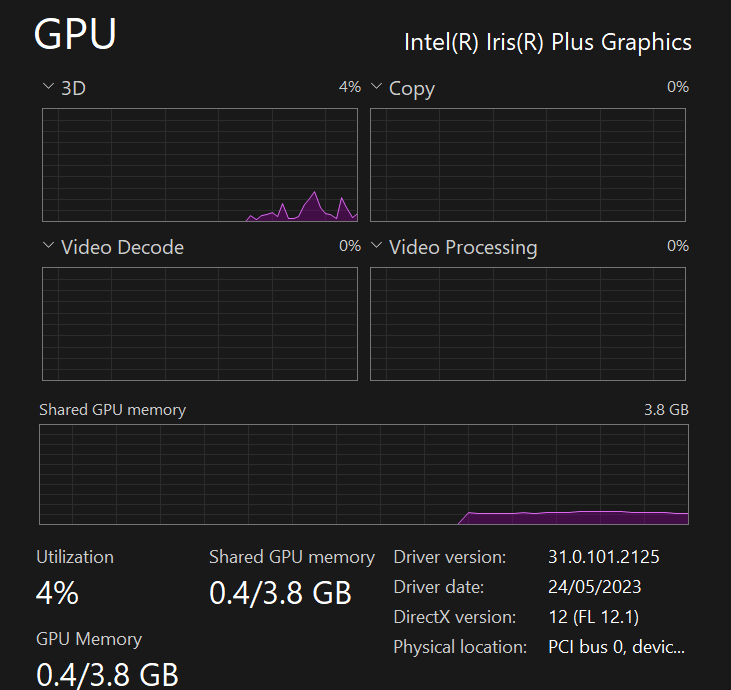Viewport: 731px width, 690px height.
Task: Click the DirectX version 12 (FL 12.1) value
Action: (594, 617)
